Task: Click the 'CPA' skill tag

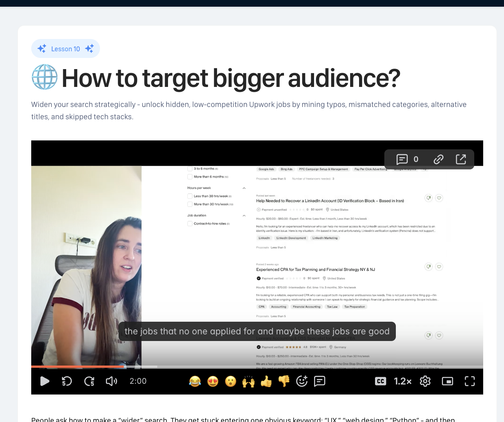Action: click(262, 307)
